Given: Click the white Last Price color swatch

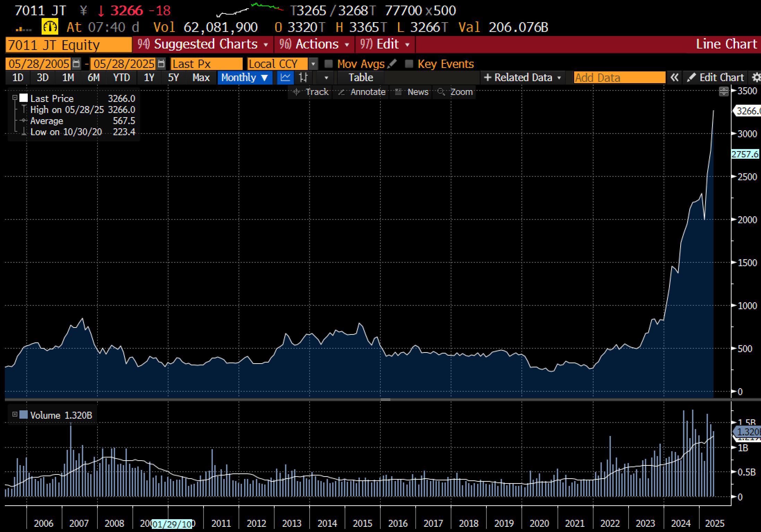Looking at the screenshot, I should [x=24, y=98].
